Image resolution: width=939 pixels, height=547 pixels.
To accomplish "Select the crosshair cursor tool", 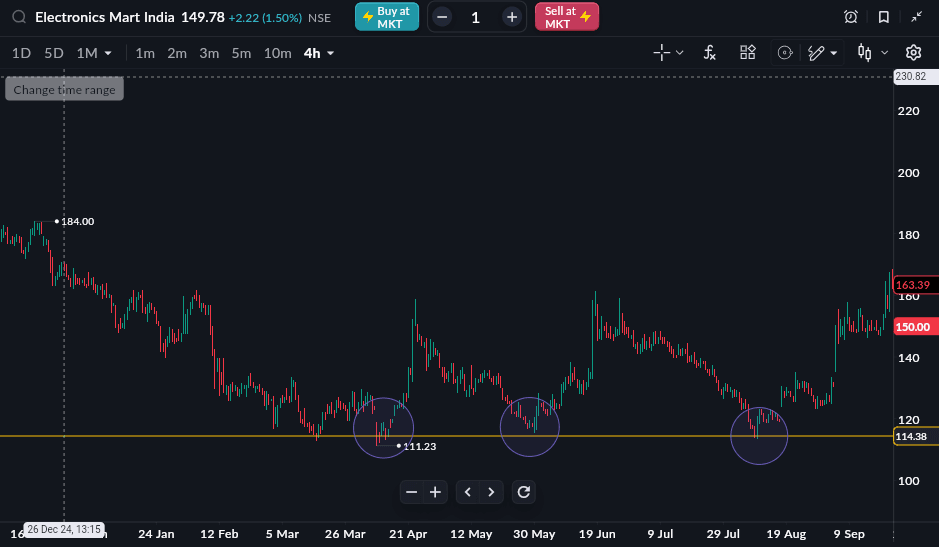I will 662,53.
